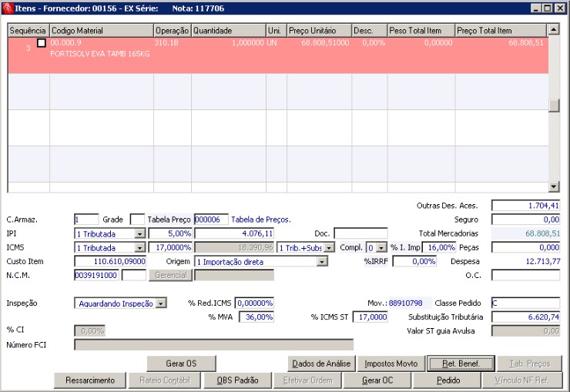
Task: Click the Despesa value 12.713,77
Action: click(543, 262)
